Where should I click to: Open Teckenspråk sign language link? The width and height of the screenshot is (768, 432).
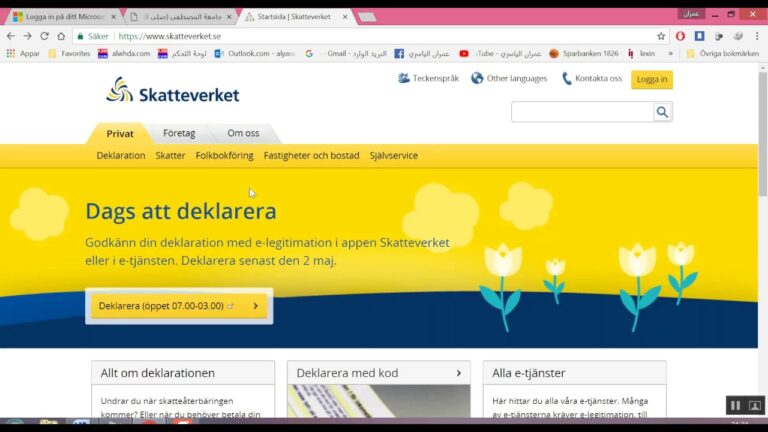click(429, 78)
